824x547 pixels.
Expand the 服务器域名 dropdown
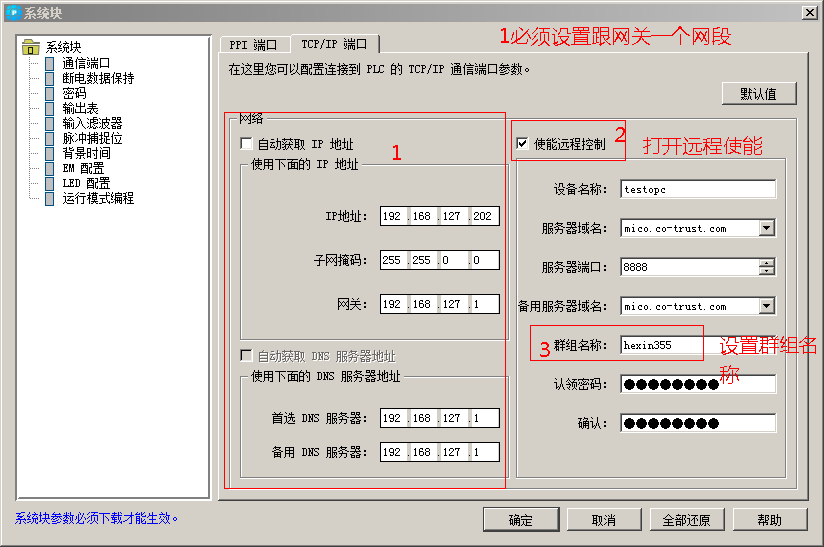[767, 228]
